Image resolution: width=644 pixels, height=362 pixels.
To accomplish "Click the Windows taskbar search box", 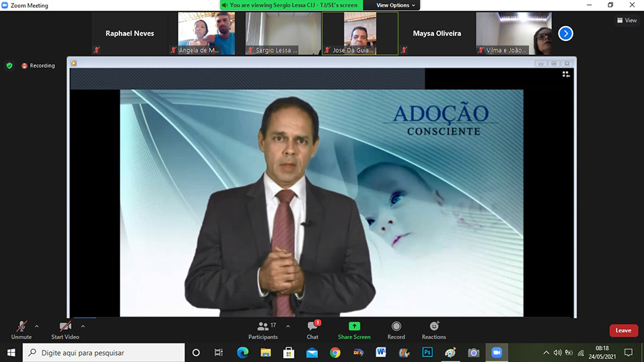I will pos(104,352).
